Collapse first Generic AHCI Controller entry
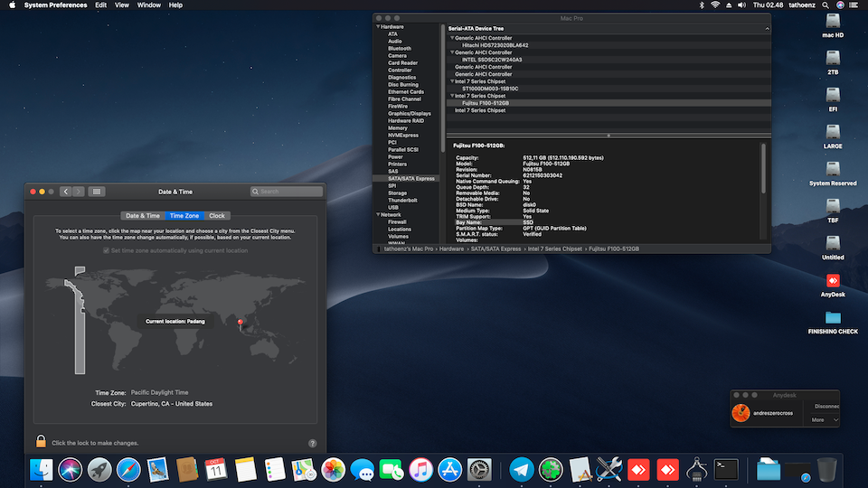Image resolution: width=868 pixels, height=488 pixels. point(452,38)
